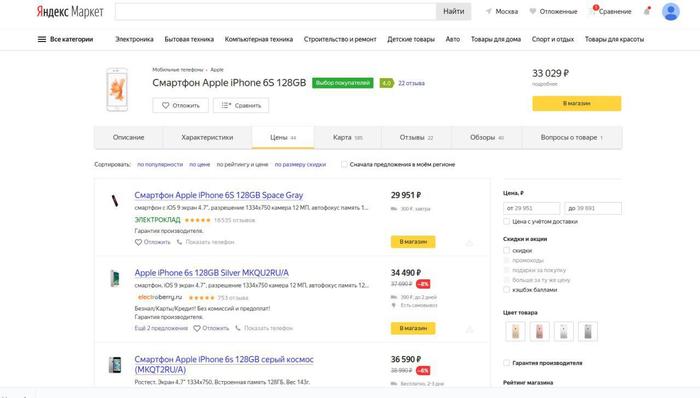Expand Ещё 2 предложения for electroberry
The height and width of the screenshot is (398, 700).
click(x=161, y=328)
